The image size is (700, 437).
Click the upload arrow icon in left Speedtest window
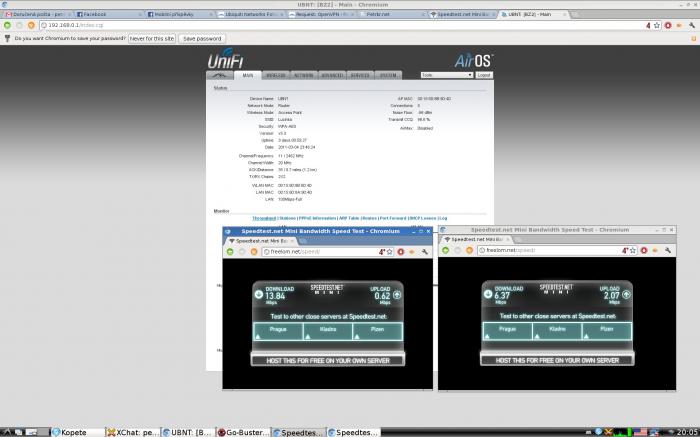click(x=397, y=295)
